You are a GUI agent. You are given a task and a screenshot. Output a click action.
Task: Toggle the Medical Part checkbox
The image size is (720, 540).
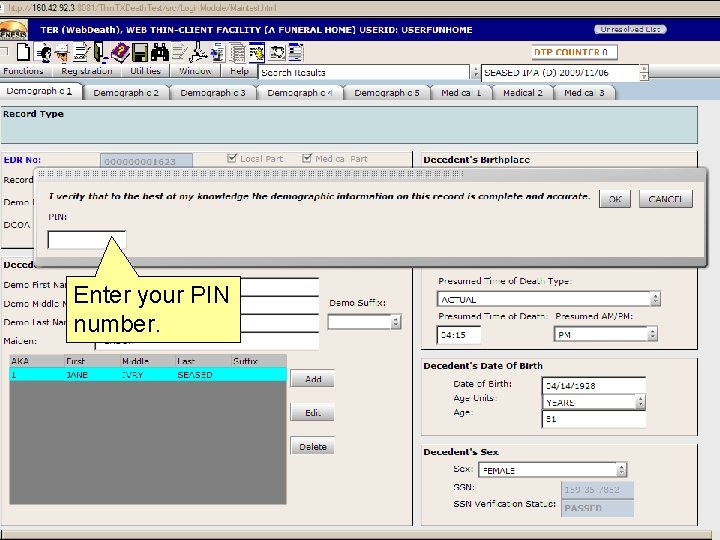point(307,158)
